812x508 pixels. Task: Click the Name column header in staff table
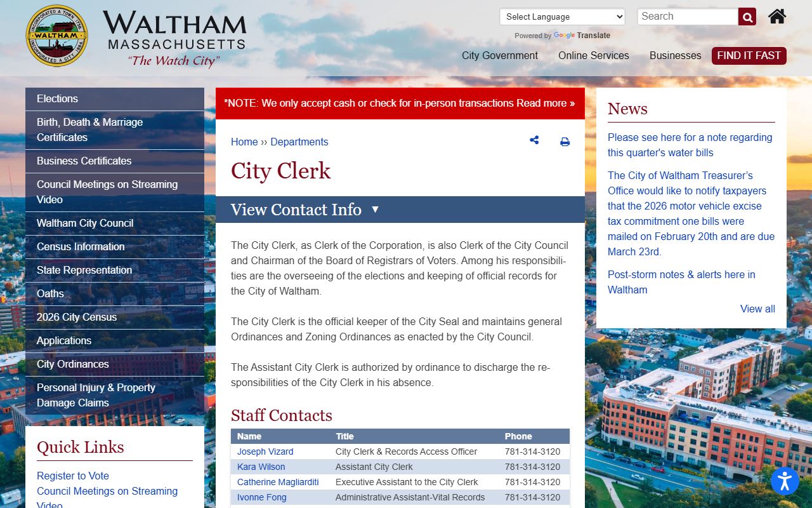point(249,436)
